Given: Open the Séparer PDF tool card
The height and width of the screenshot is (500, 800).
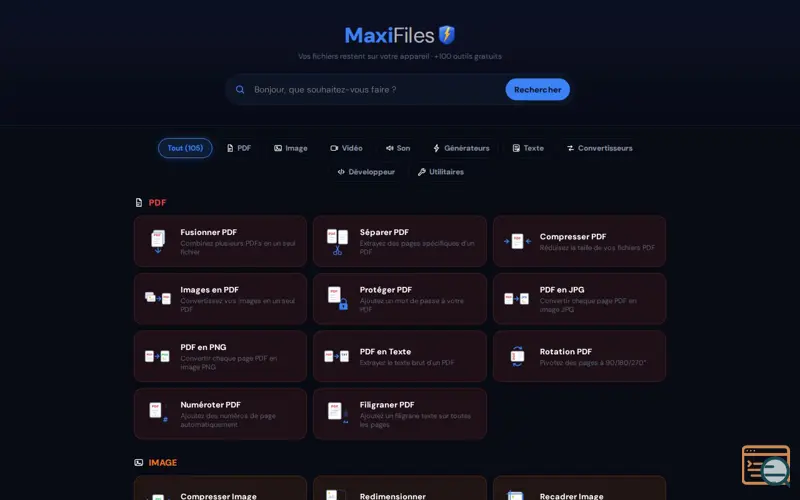Looking at the screenshot, I should [400, 241].
